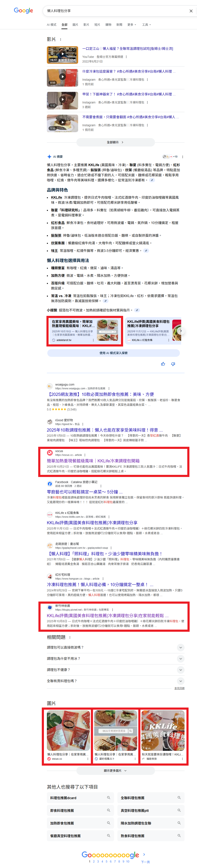
Task: Play the 一口定江山 YouTube video thumbnail
Action: (62, 55)
